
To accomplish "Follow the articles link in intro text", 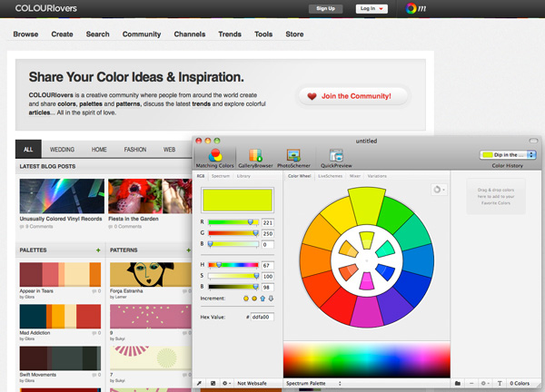I will click(39, 113).
